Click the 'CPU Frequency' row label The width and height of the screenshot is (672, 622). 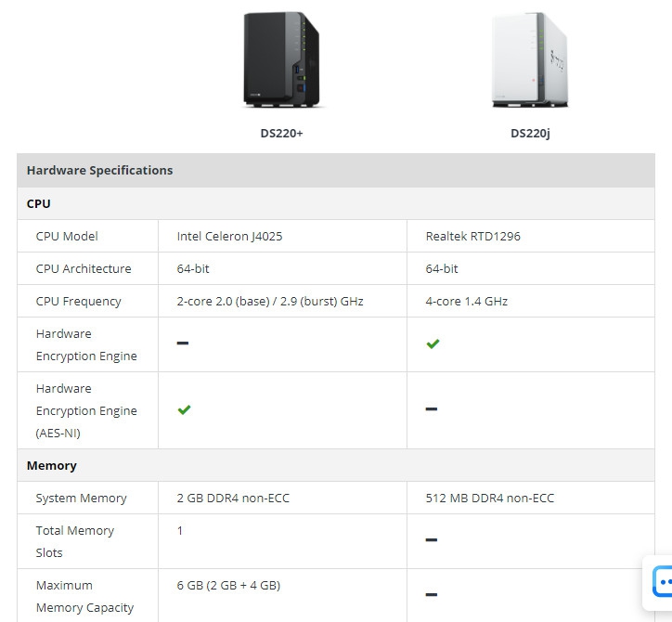tap(78, 302)
